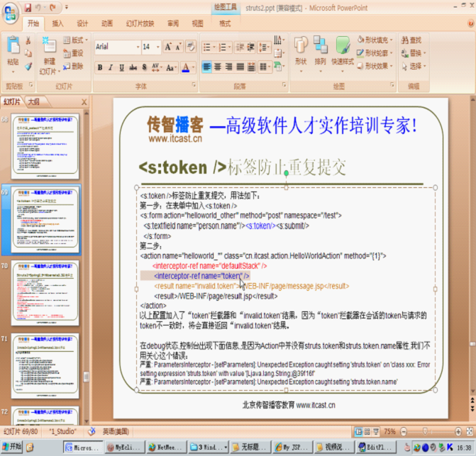Center align text

point(218,67)
